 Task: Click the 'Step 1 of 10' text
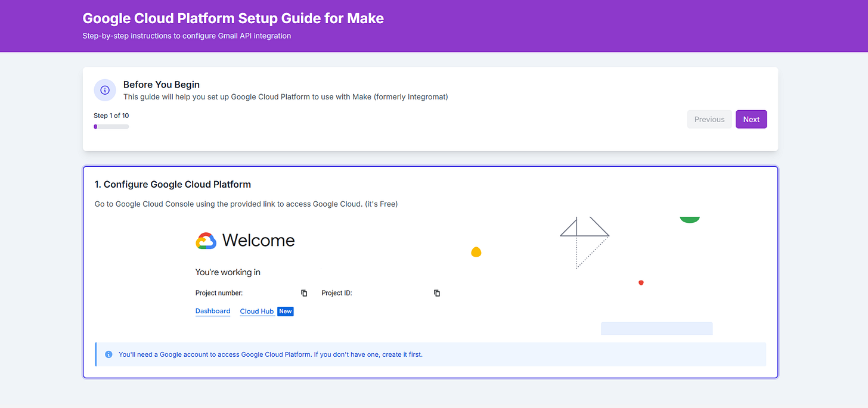(111, 116)
